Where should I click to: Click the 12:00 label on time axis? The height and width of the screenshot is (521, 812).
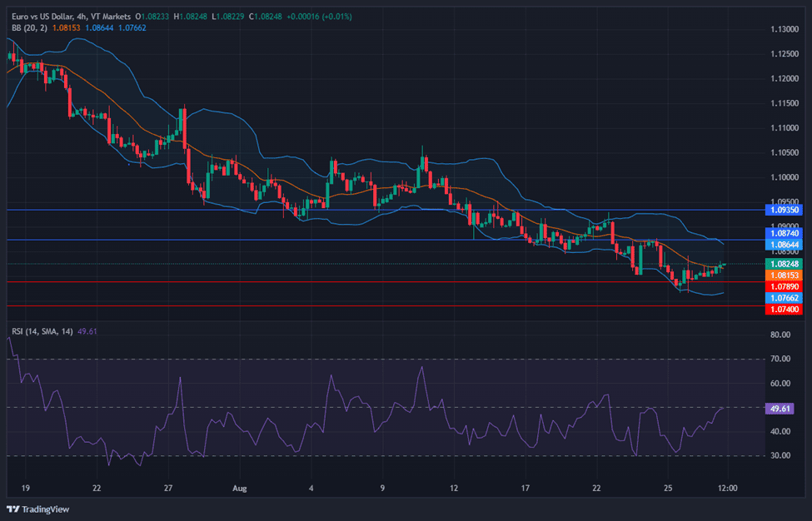(727, 489)
